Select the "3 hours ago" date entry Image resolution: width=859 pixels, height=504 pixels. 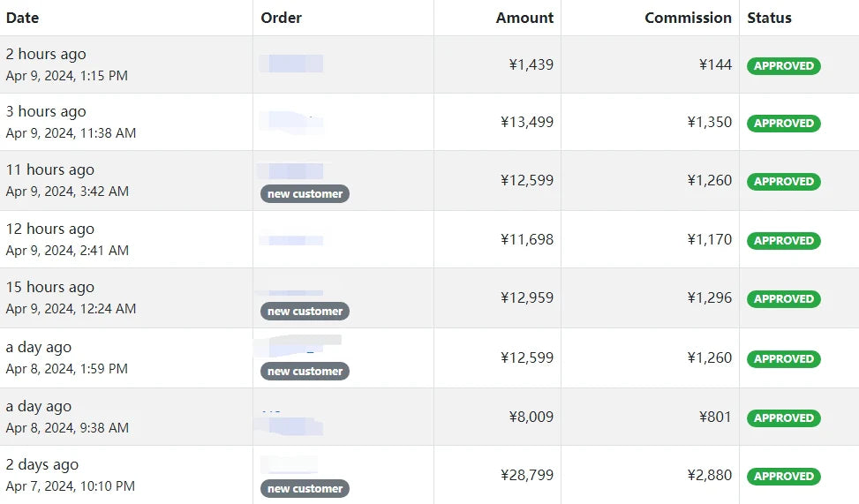[x=46, y=112]
